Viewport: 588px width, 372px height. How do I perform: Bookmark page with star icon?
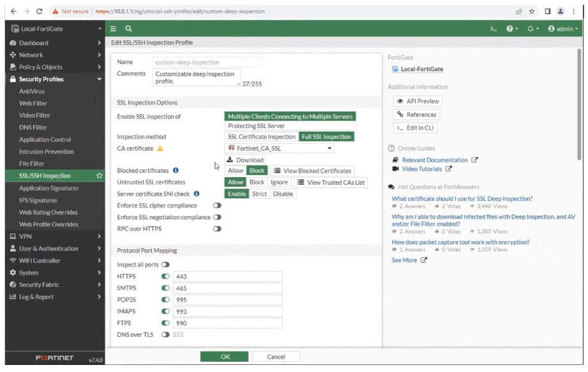(x=532, y=12)
